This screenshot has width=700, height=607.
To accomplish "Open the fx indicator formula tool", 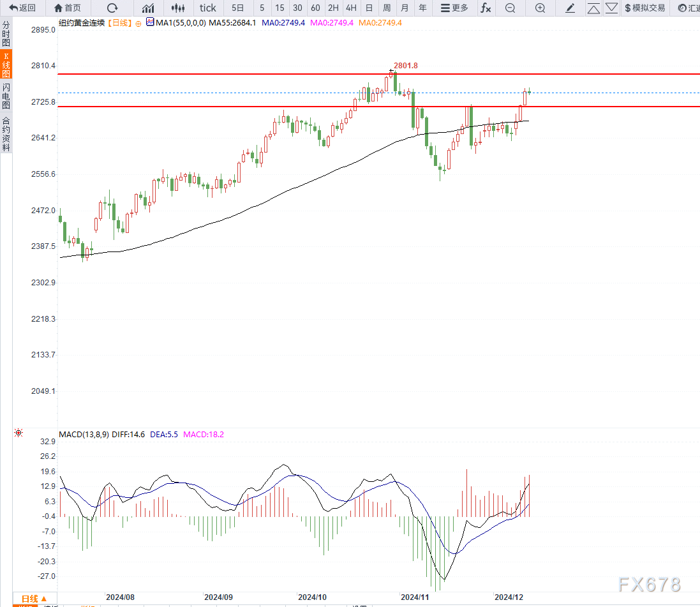I will click(486, 8).
